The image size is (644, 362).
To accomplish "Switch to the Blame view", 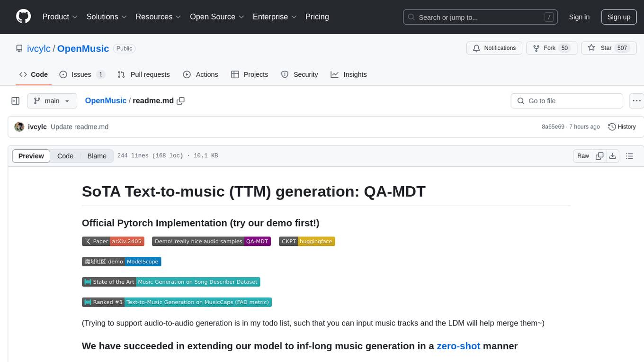I will click(97, 156).
